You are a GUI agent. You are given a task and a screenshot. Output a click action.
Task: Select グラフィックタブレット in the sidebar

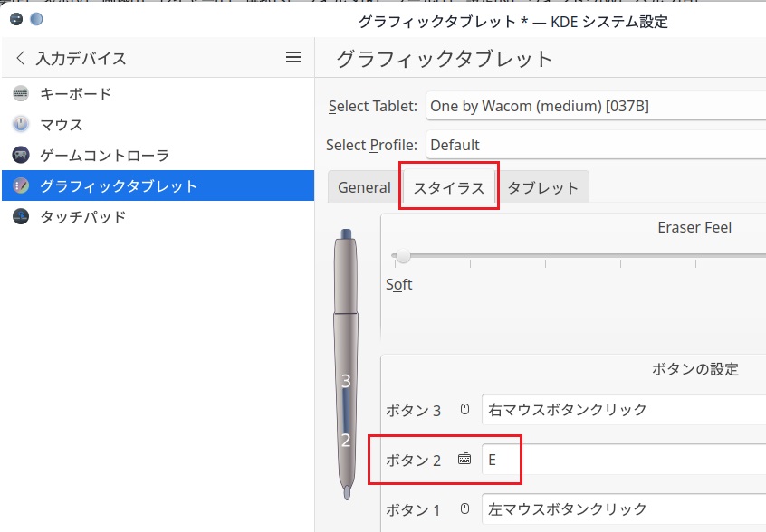coord(118,186)
